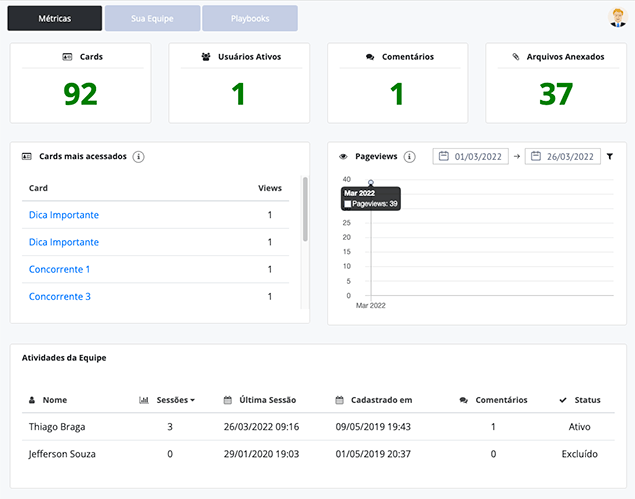Click calendar icon in end date field
Image resolution: width=635 pixels, height=499 pixels.
[x=536, y=156]
